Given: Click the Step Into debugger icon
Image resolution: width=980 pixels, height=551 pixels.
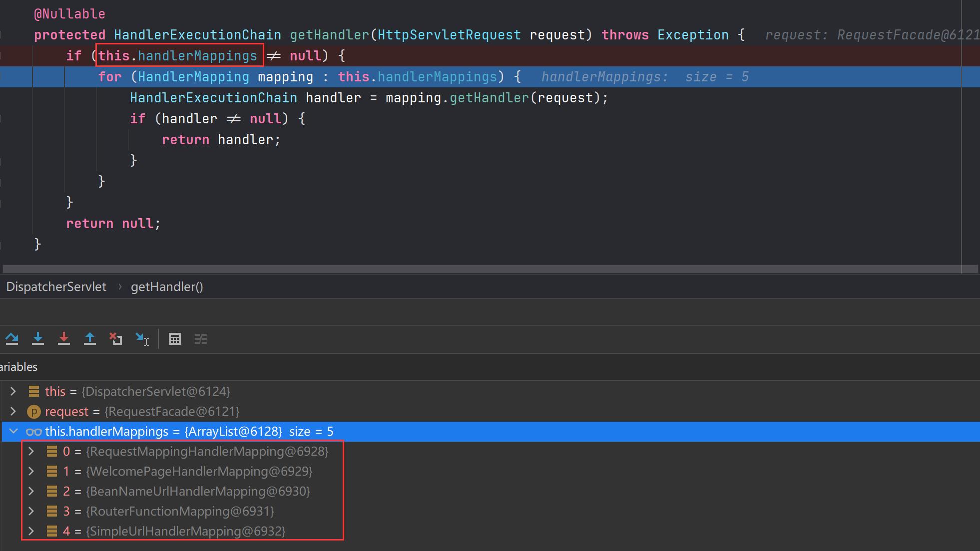Looking at the screenshot, I should 38,339.
